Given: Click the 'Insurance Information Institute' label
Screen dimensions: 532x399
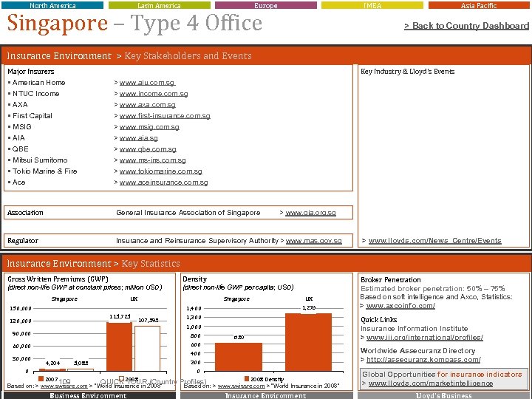Looking at the screenshot, I should coord(415,329).
